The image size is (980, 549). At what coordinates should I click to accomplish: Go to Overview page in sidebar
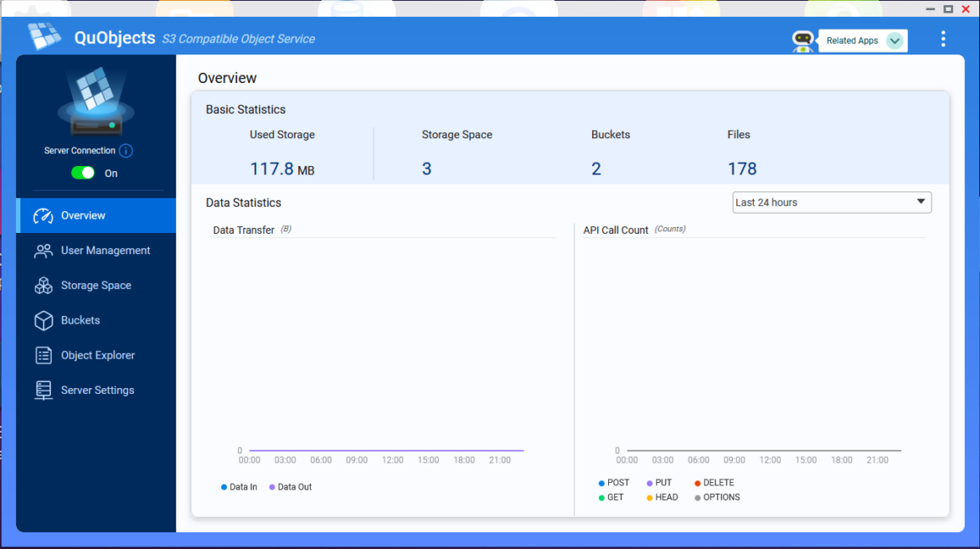96,215
